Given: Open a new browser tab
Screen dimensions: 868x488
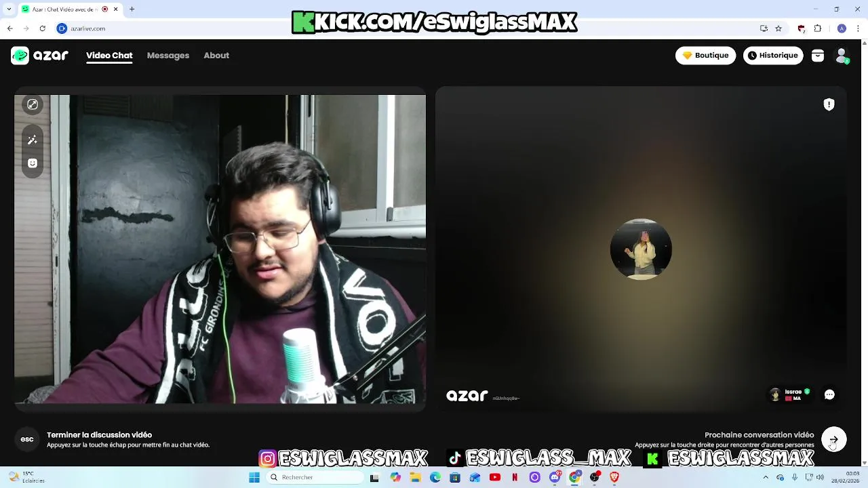Looking at the screenshot, I should [x=132, y=9].
